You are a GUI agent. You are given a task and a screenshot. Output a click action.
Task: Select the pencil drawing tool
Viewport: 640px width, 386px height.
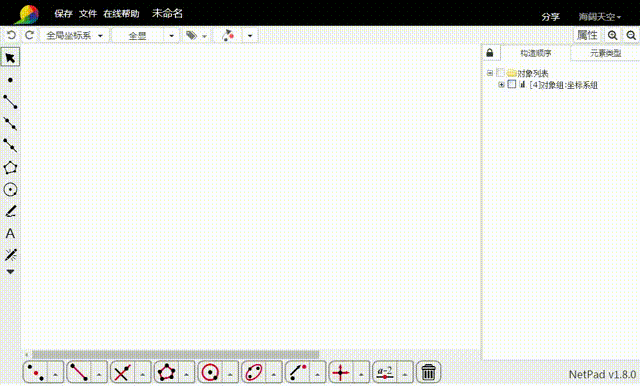click(x=10, y=211)
